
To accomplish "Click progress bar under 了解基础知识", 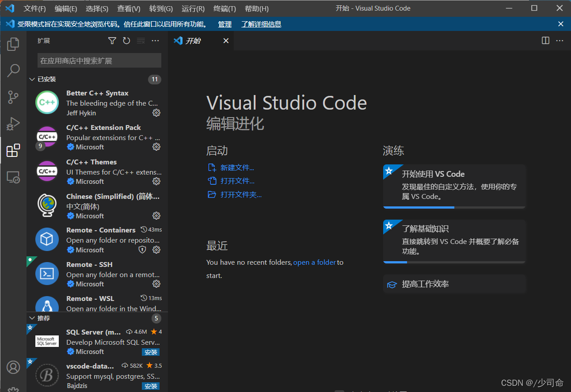I will (x=454, y=262).
